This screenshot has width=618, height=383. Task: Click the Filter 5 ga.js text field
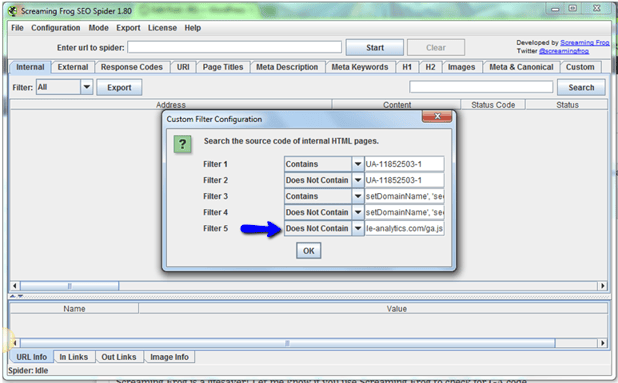pos(404,229)
